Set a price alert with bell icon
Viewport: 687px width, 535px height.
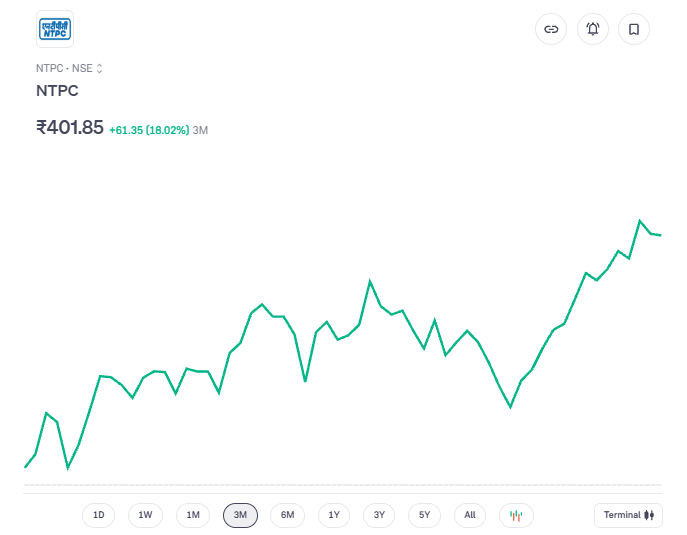592,29
